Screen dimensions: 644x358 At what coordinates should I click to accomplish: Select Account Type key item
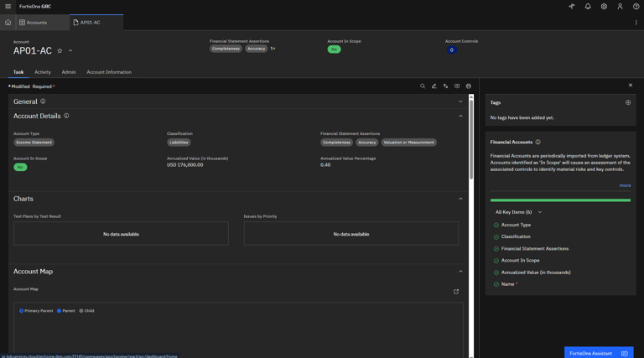tap(512, 225)
